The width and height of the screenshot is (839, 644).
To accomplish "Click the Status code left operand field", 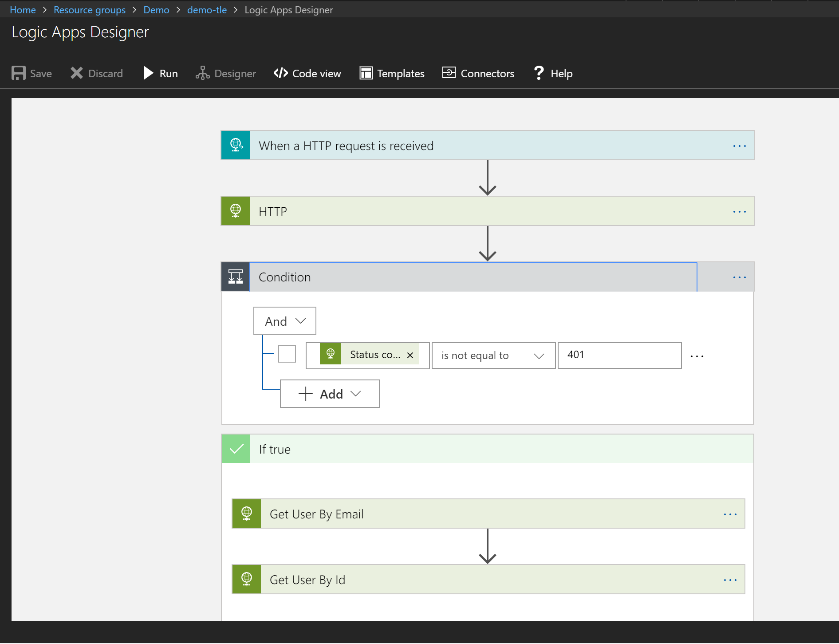I will coord(367,355).
